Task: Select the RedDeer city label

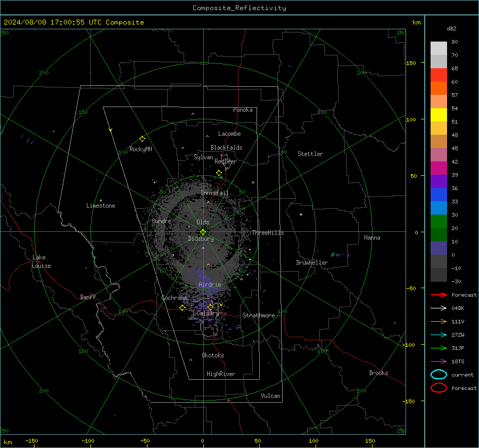Action: 226,161
